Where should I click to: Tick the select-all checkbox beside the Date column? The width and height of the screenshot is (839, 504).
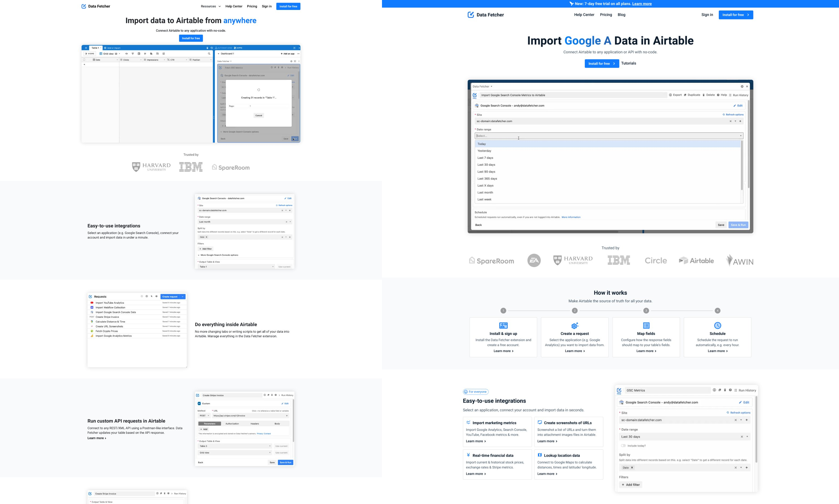click(84, 60)
